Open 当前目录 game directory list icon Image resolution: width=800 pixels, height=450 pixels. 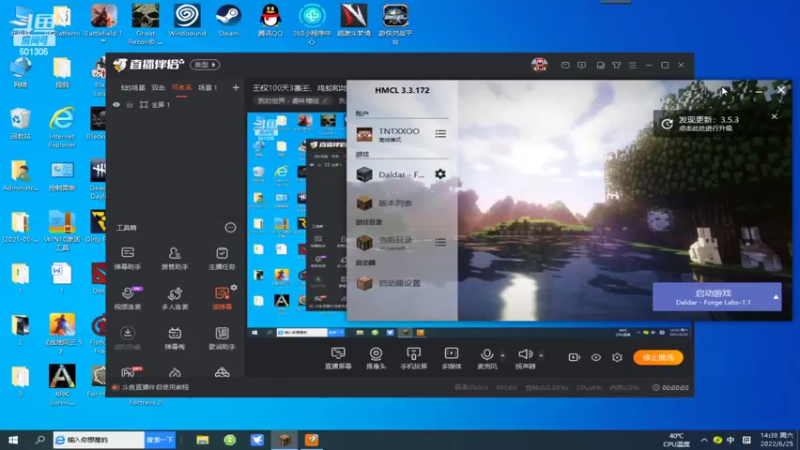coord(440,242)
